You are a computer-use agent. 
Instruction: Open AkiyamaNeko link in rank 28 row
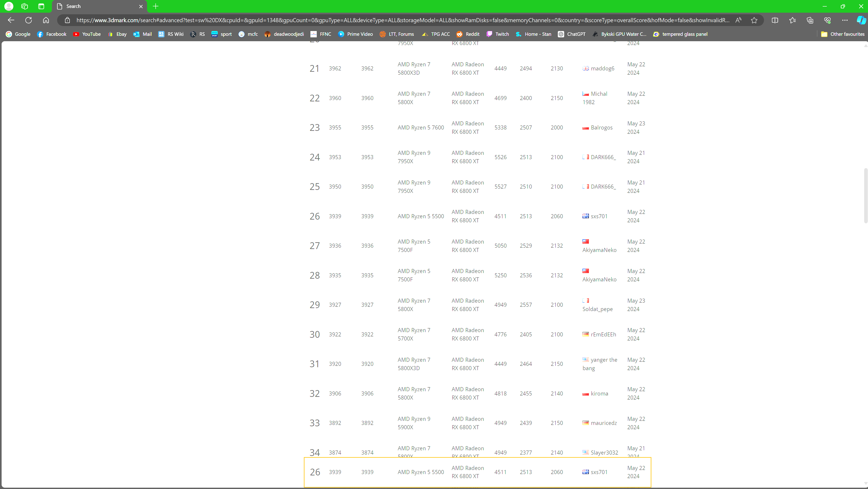(600, 280)
